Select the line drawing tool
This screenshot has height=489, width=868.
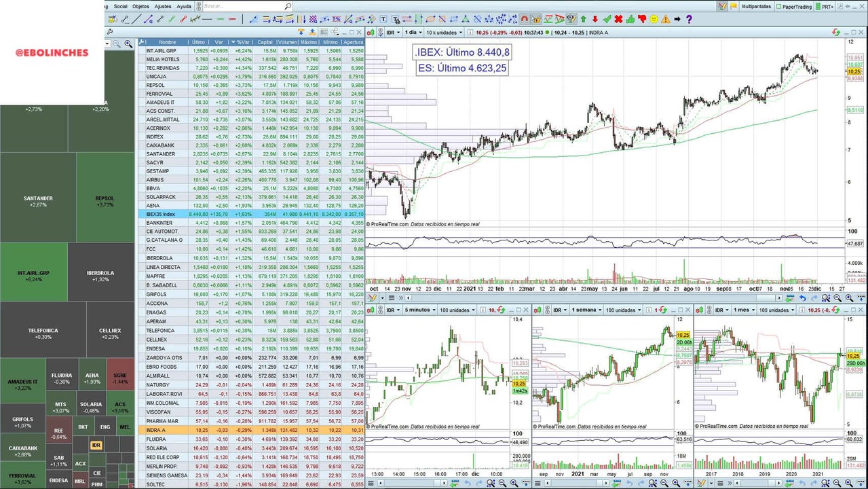point(136,19)
